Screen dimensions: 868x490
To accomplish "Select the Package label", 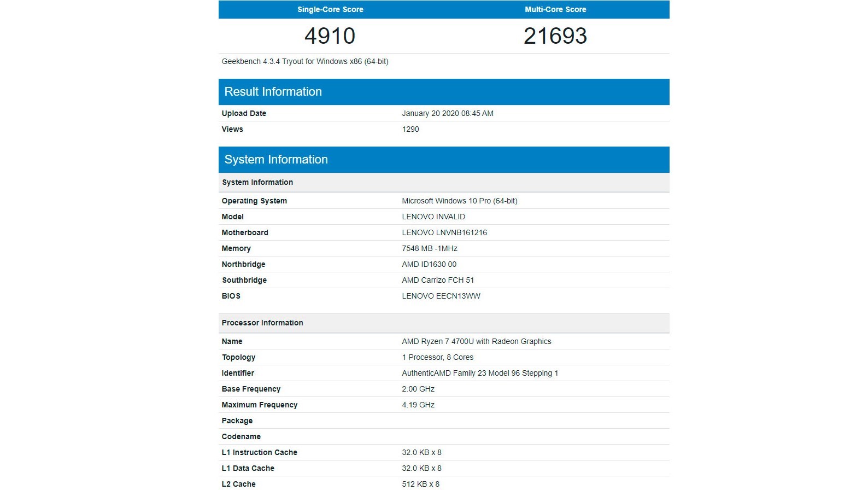I will click(237, 421).
